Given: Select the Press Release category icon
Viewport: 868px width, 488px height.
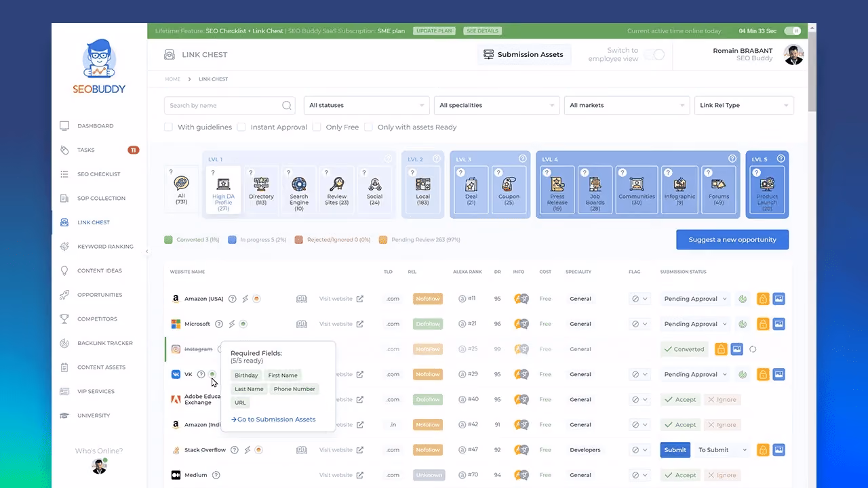Looking at the screenshot, I should pyautogui.click(x=557, y=184).
